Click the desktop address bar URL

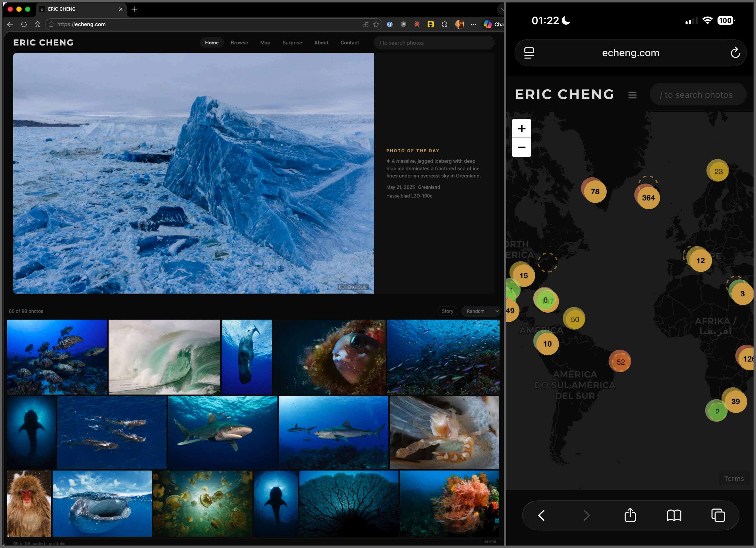pyautogui.click(x=81, y=24)
